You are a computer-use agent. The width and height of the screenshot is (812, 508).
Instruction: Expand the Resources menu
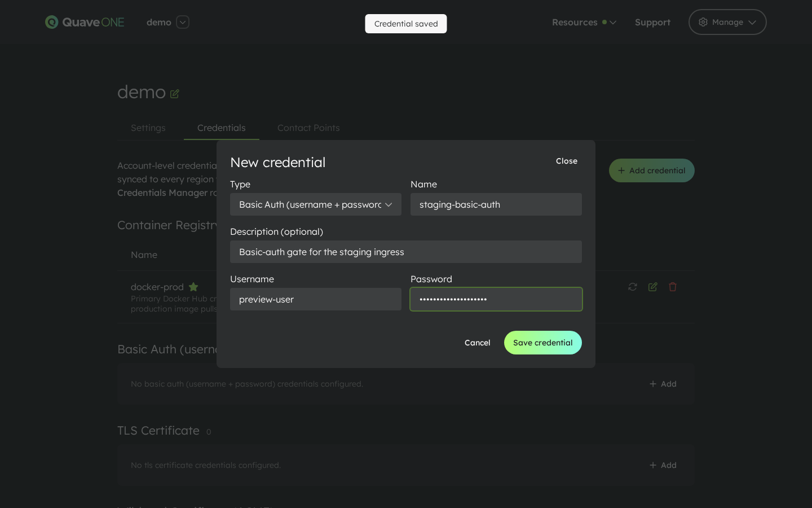click(575, 23)
